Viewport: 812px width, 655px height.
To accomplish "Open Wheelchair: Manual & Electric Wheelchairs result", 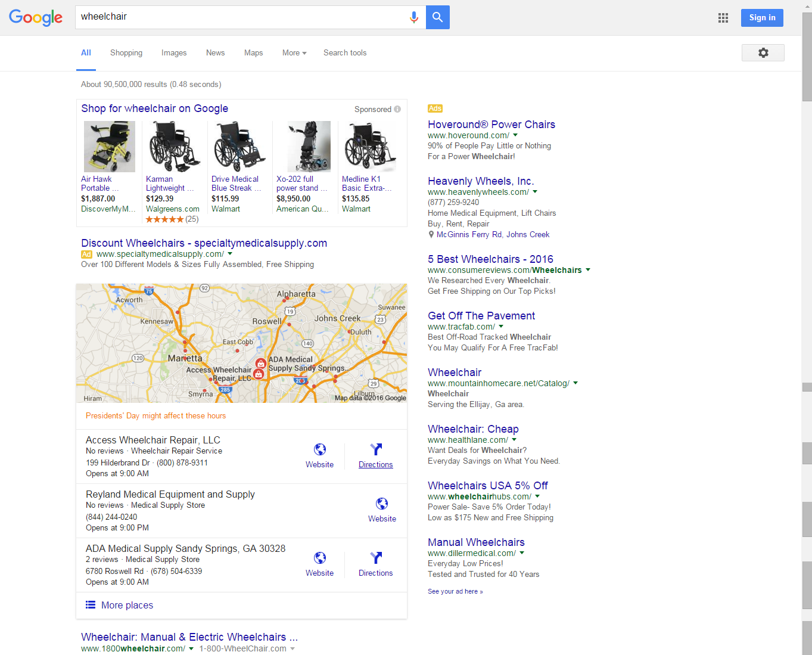I will 189,637.
